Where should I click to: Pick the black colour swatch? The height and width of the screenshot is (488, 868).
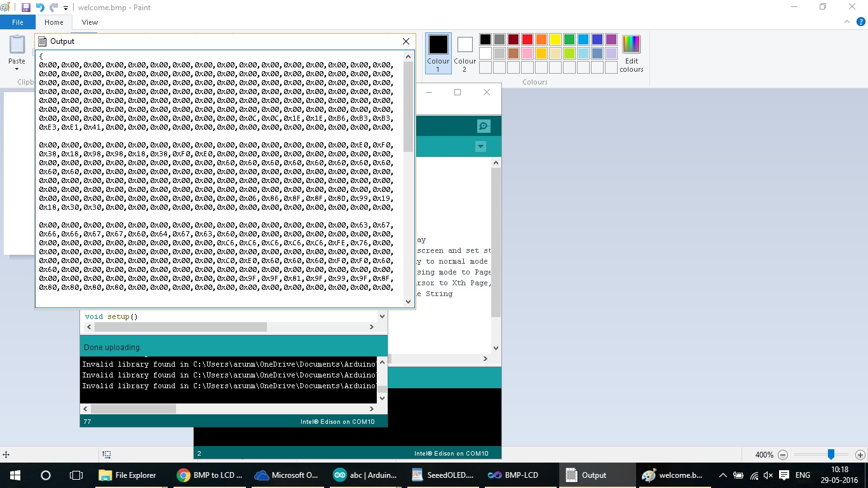tap(485, 39)
